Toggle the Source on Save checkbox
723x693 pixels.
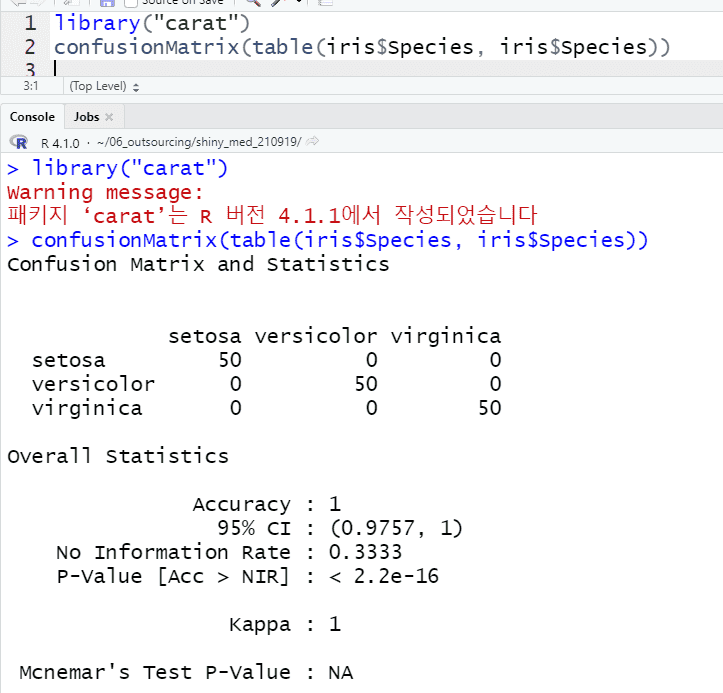point(131,3)
